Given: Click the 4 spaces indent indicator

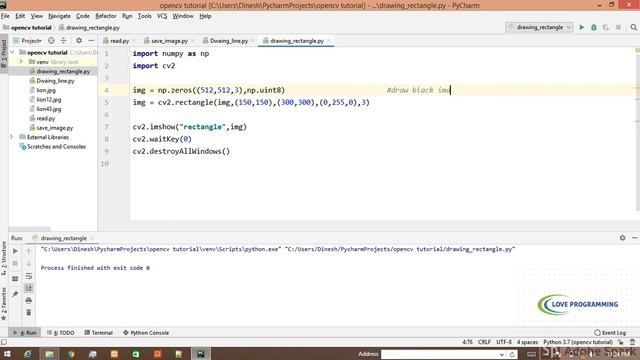Looking at the screenshot, I should 528,342.
